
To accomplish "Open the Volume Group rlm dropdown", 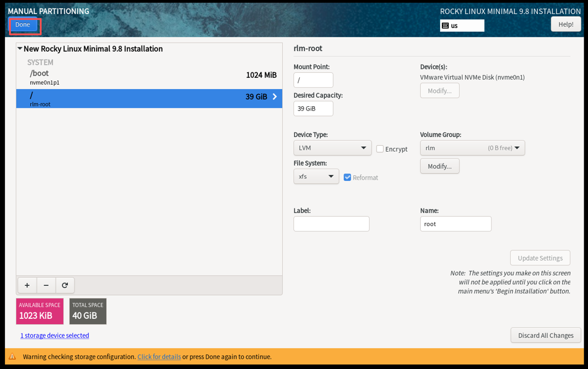I will coord(473,148).
